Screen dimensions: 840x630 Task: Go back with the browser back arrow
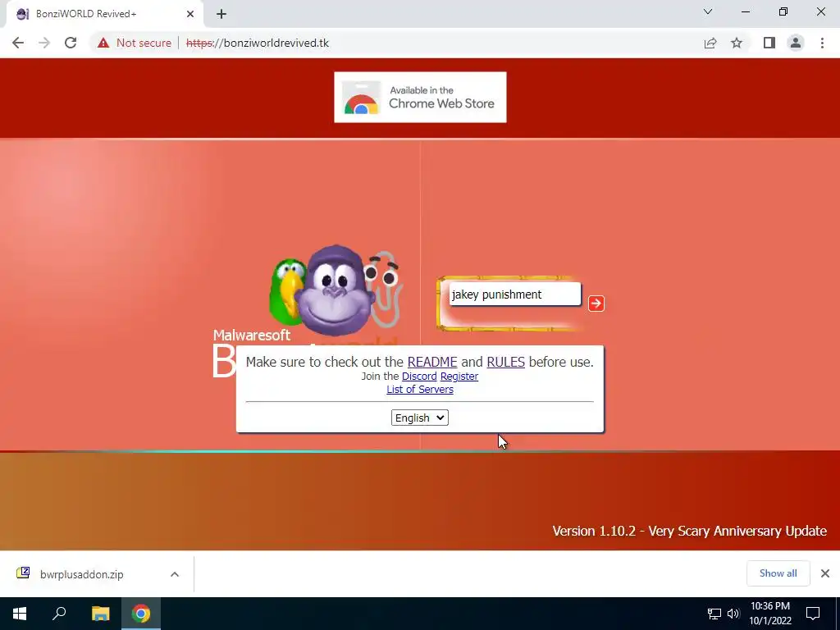click(x=18, y=43)
